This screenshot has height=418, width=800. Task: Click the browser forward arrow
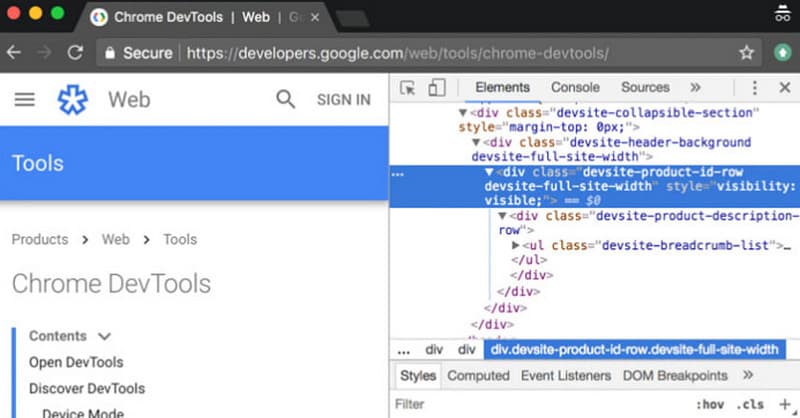click(x=44, y=52)
